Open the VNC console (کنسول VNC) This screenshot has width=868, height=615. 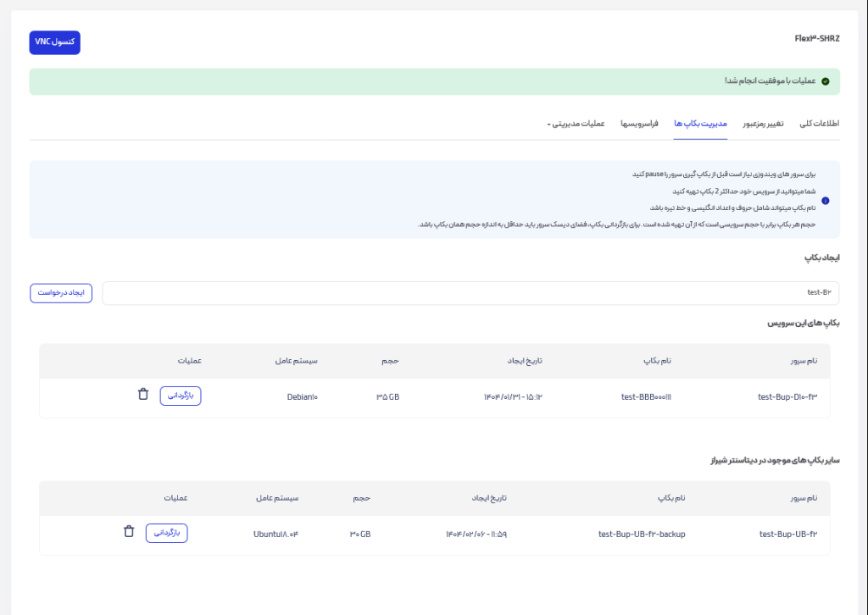[x=54, y=42]
